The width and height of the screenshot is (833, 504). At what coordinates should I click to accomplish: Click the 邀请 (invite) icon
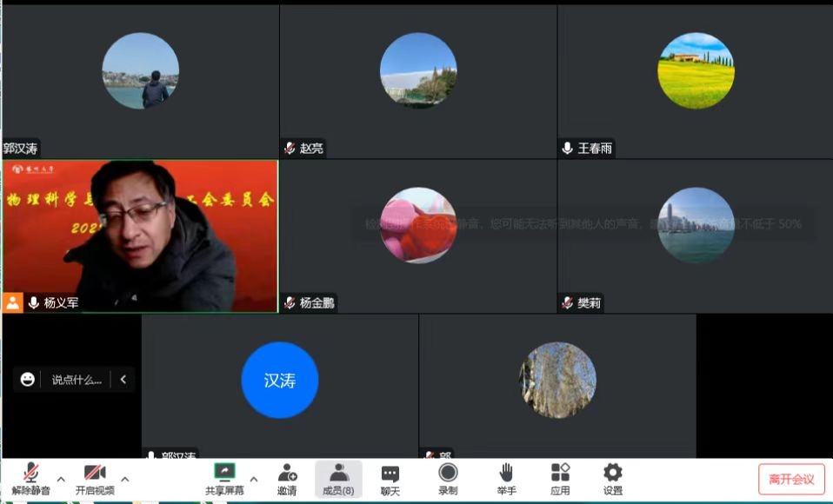coord(287,474)
